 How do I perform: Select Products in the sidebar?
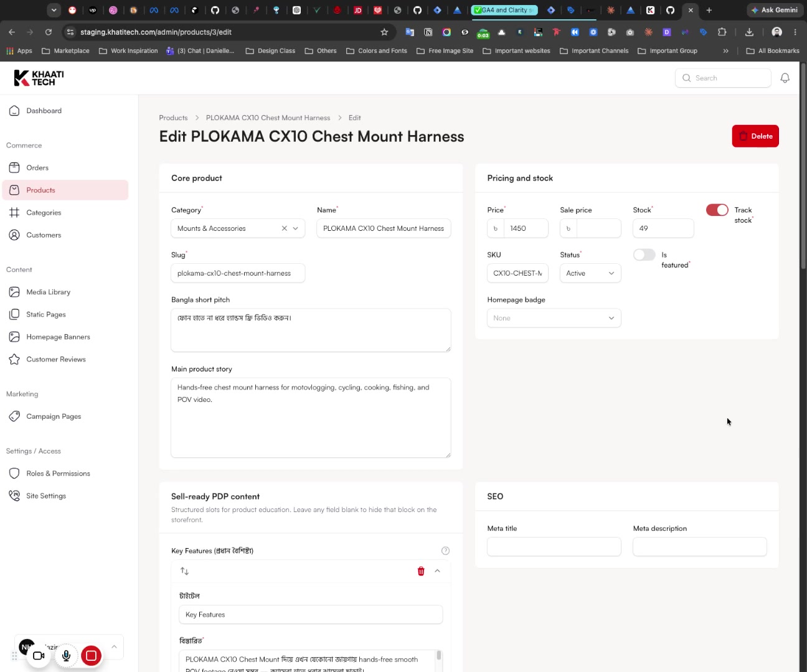pos(65,190)
